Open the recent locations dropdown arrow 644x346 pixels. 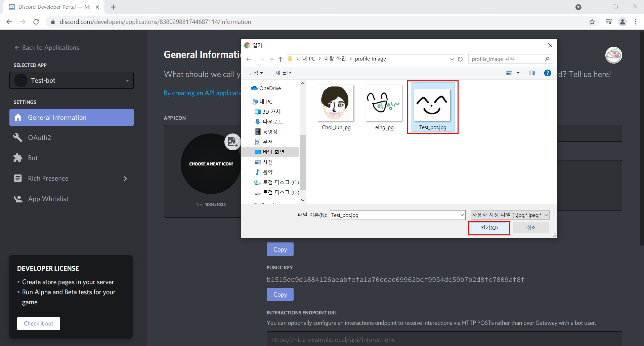[272, 59]
